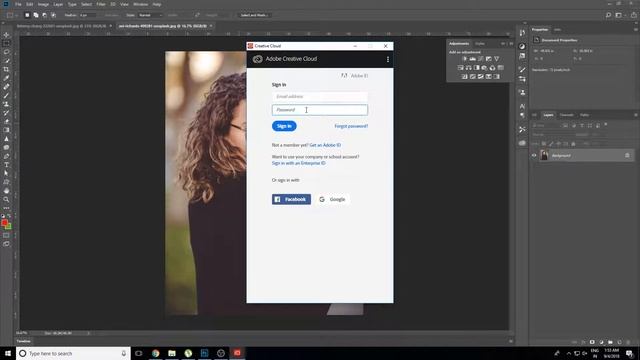Select the Eyedropper tool
Screen dimensions: 640x360
pyautogui.click(x=6, y=78)
